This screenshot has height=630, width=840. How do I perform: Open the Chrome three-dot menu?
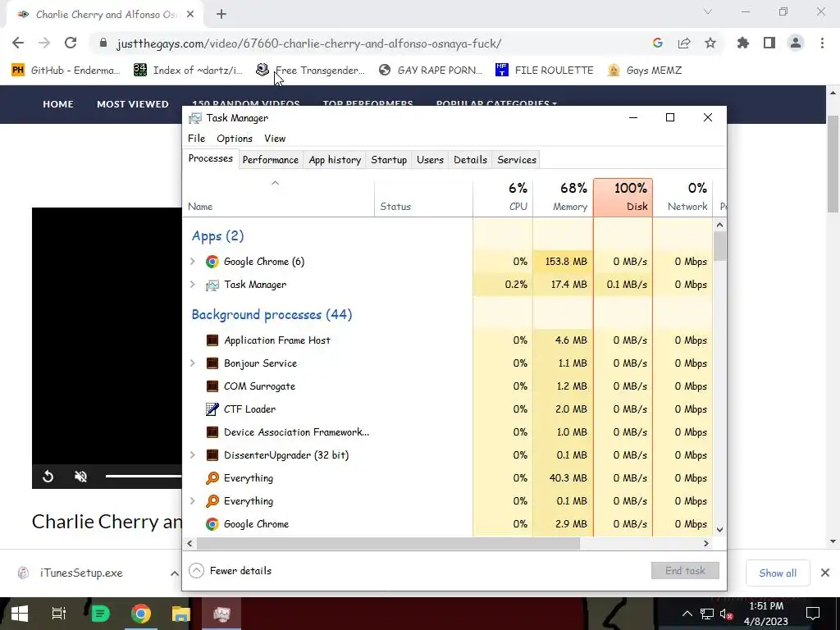coord(822,43)
